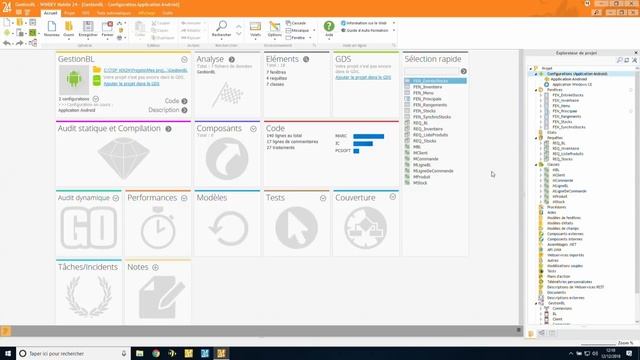Screen dimensions: 640x360
Task: Click Ajouter le projet link in GestionBL card
Action: pyautogui.click(x=131, y=84)
